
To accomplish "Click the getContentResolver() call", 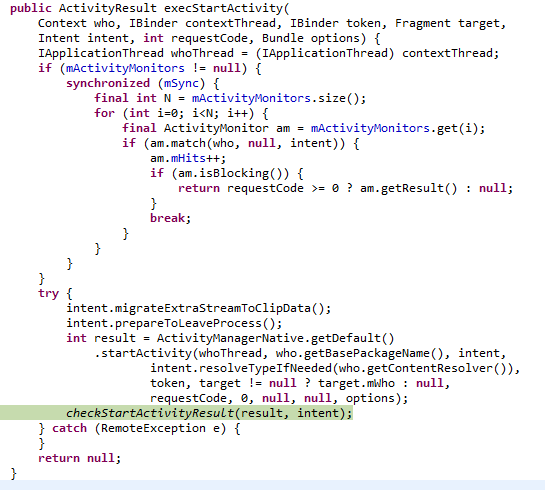I will point(436,368).
